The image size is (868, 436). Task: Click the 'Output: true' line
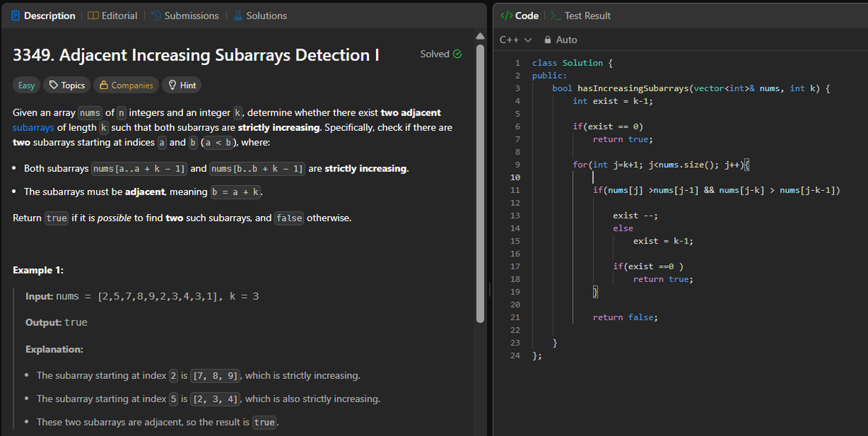[56, 322]
